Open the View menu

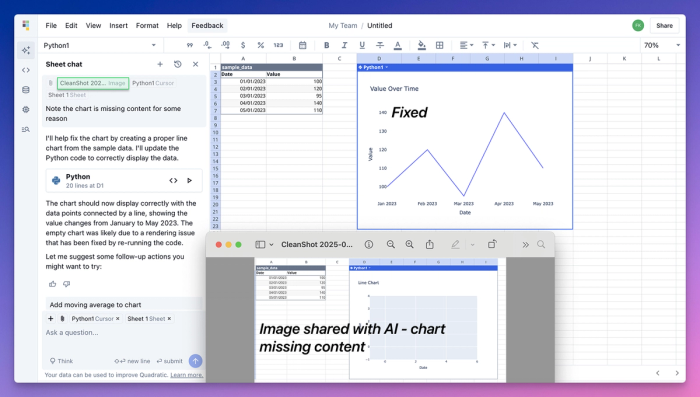click(x=93, y=25)
